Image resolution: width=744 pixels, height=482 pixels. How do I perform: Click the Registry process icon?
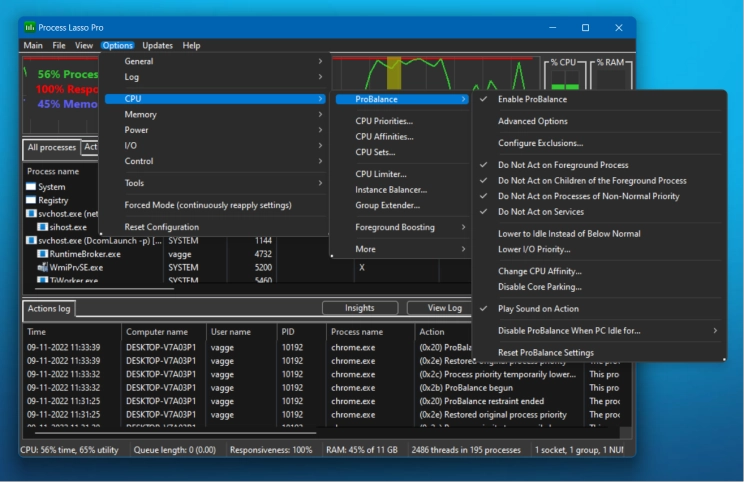(x=31, y=200)
